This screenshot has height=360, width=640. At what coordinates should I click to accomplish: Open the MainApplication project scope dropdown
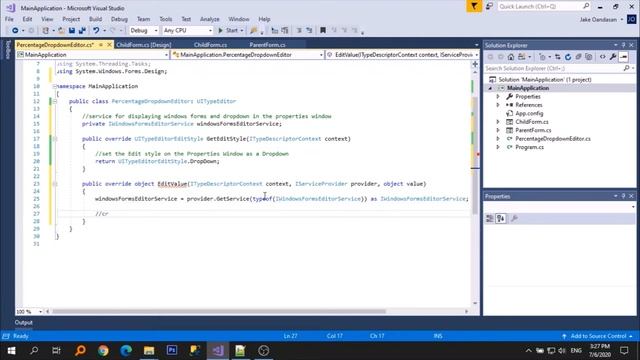[93, 55]
